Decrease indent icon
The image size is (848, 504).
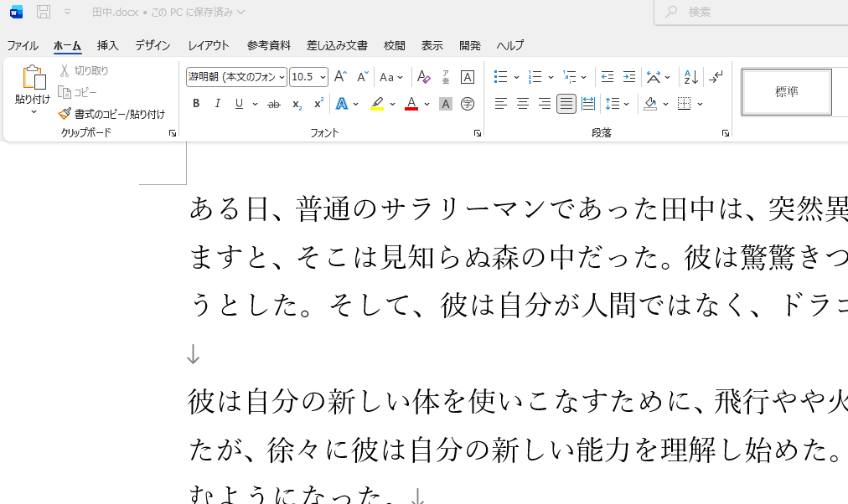[608, 77]
